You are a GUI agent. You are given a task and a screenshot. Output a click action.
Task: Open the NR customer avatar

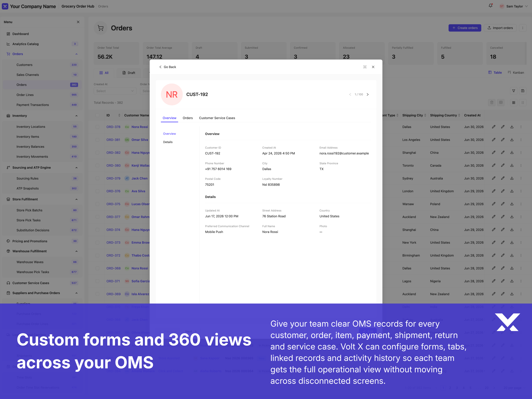click(x=171, y=94)
